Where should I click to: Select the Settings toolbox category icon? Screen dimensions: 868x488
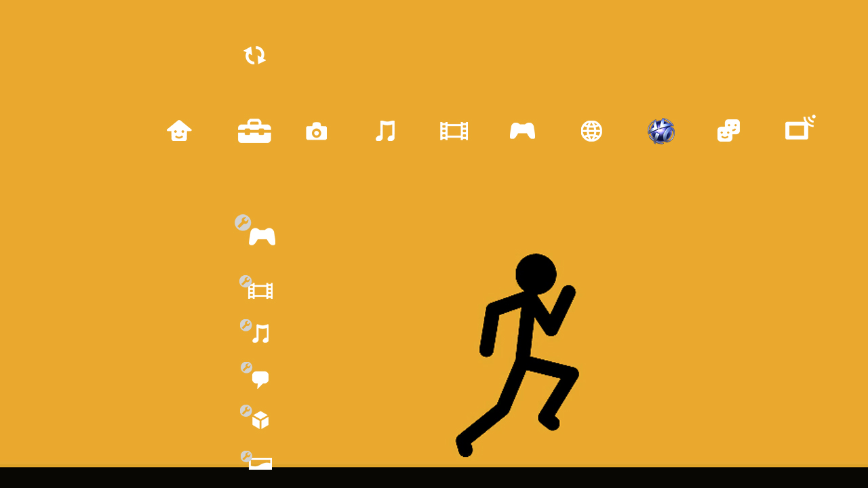click(x=254, y=131)
